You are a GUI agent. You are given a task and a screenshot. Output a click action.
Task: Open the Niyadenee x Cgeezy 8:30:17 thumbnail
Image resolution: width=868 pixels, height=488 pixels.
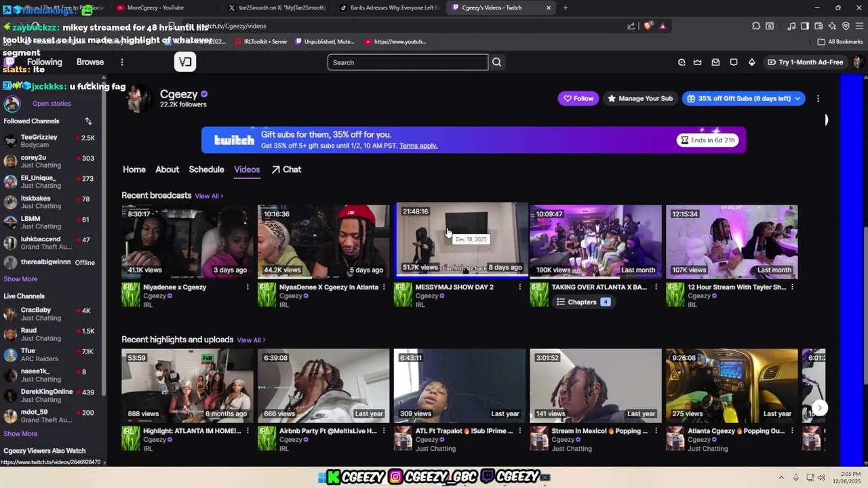pyautogui.click(x=187, y=241)
